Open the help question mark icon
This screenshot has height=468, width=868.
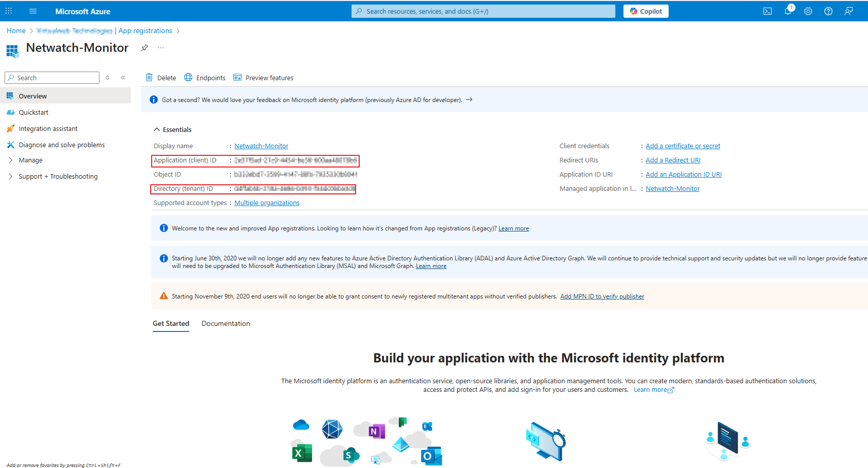tap(828, 11)
